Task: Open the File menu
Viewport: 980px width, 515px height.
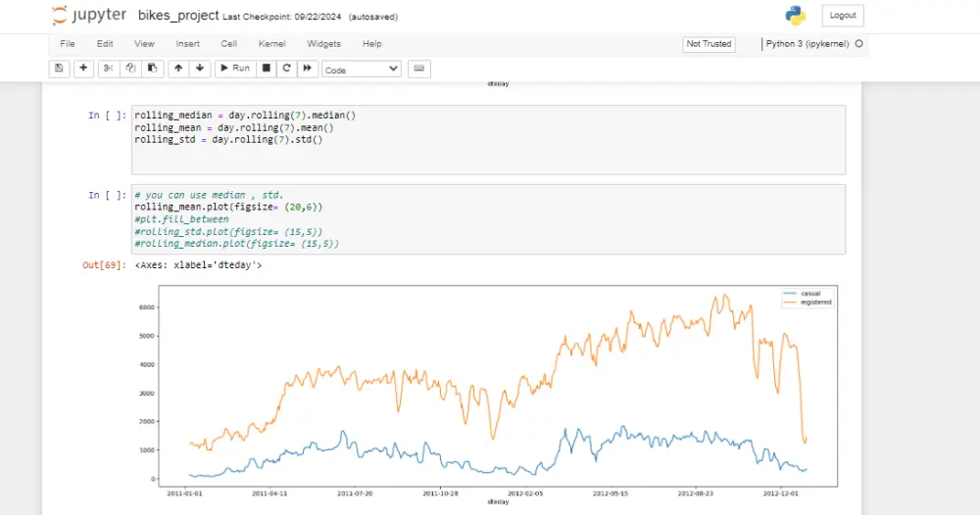Action: pos(68,44)
